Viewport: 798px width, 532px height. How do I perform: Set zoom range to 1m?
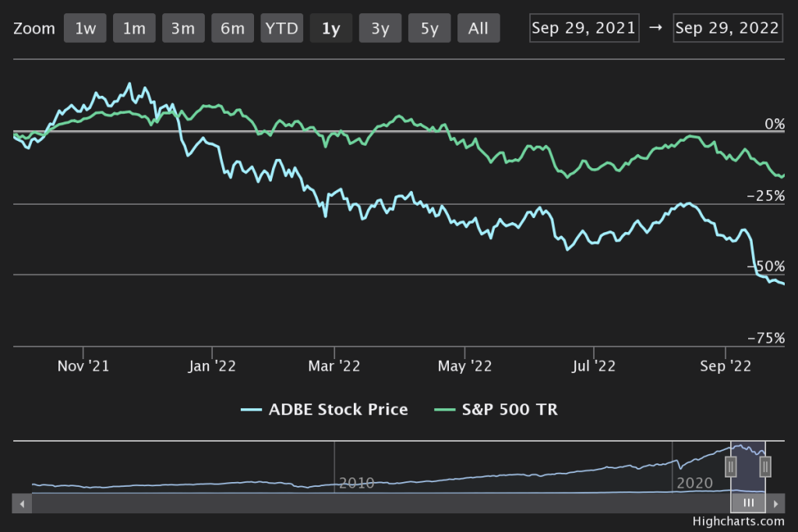(134, 29)
